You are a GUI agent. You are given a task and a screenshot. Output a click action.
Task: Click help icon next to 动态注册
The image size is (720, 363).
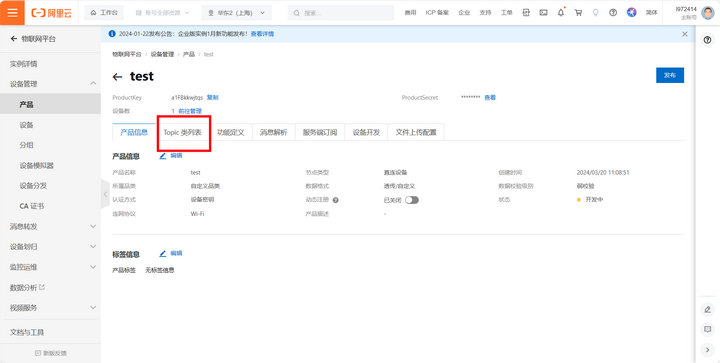(x=336, y=200)
